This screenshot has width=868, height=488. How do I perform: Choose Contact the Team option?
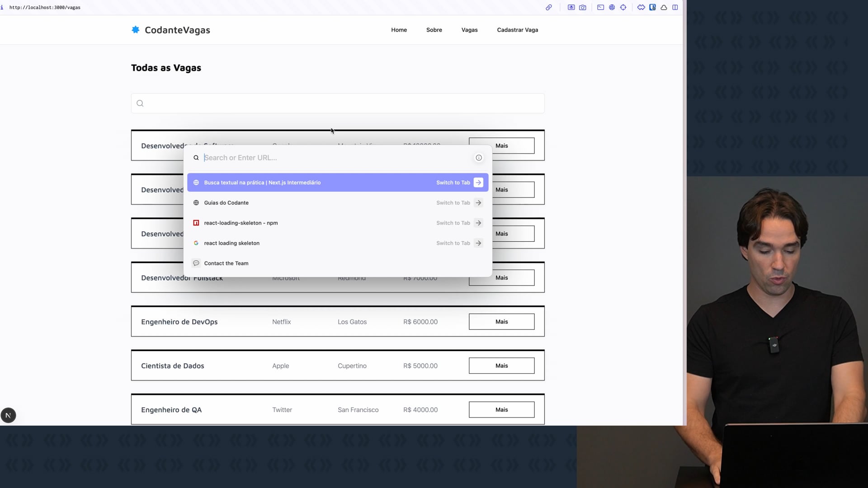(226, 263)
